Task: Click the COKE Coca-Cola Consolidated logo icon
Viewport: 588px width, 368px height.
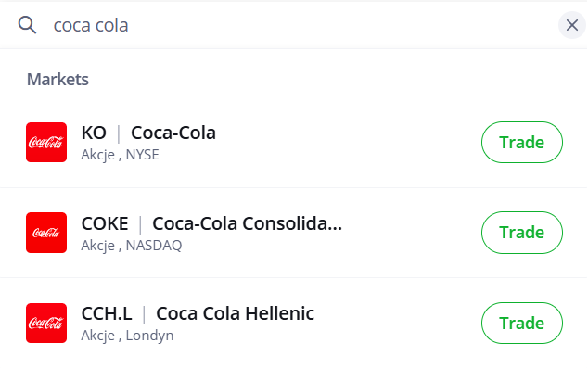Action: [46, 233]
